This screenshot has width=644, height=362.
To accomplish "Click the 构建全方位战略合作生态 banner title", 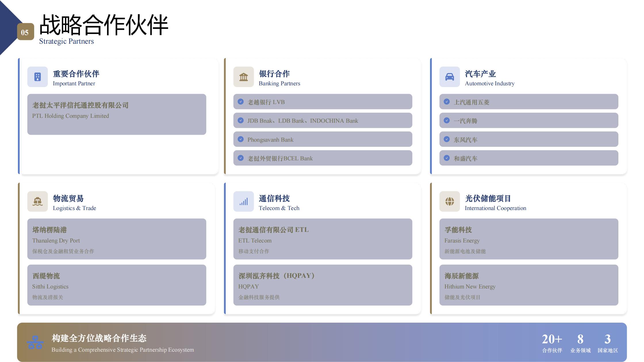I will 99,338.
